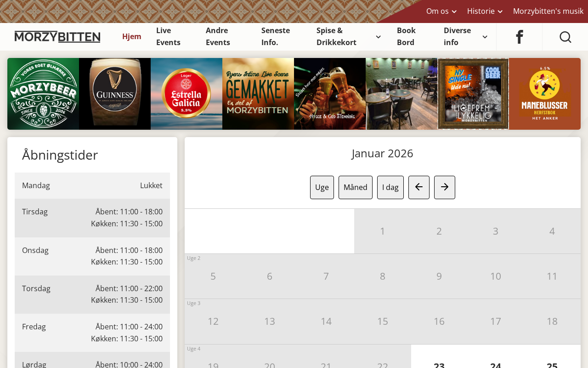Open the Estrella Galicia banner image

point(187,94)
